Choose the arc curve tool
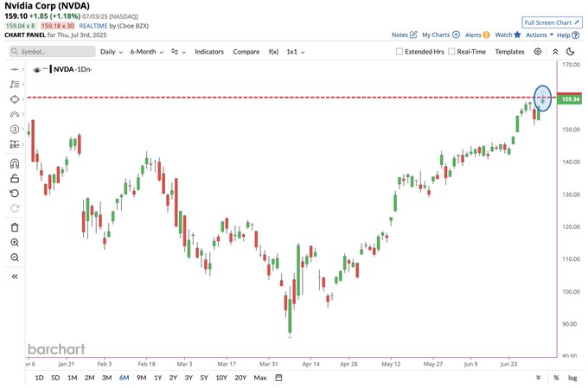588x388 pixels. point(15,114)
